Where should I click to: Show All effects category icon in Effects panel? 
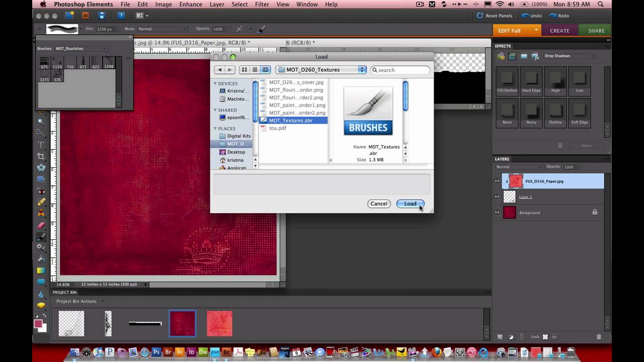pos(535,56)
